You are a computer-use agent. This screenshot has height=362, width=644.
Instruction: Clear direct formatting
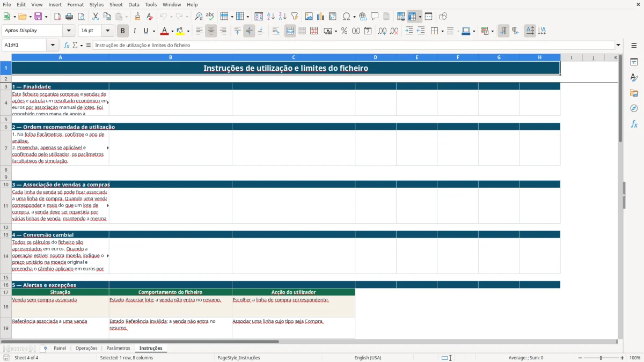(x=149, y=17)
